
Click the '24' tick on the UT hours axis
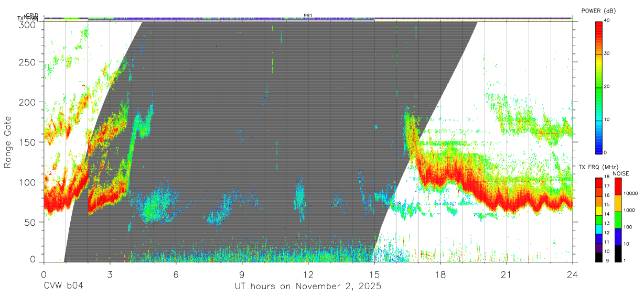573,274
